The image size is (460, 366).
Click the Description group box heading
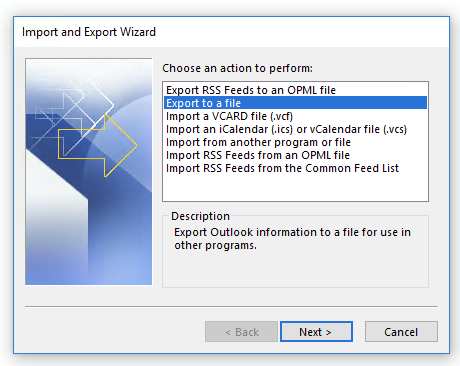pos(200,216)
